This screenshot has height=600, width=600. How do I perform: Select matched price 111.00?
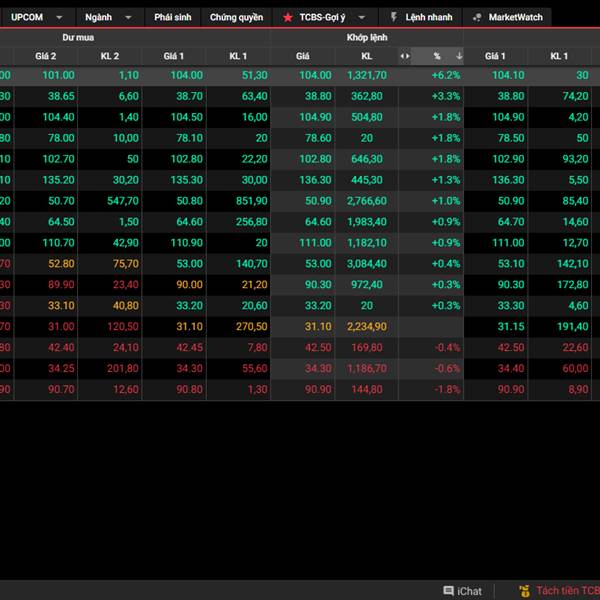tap(315, 243)
